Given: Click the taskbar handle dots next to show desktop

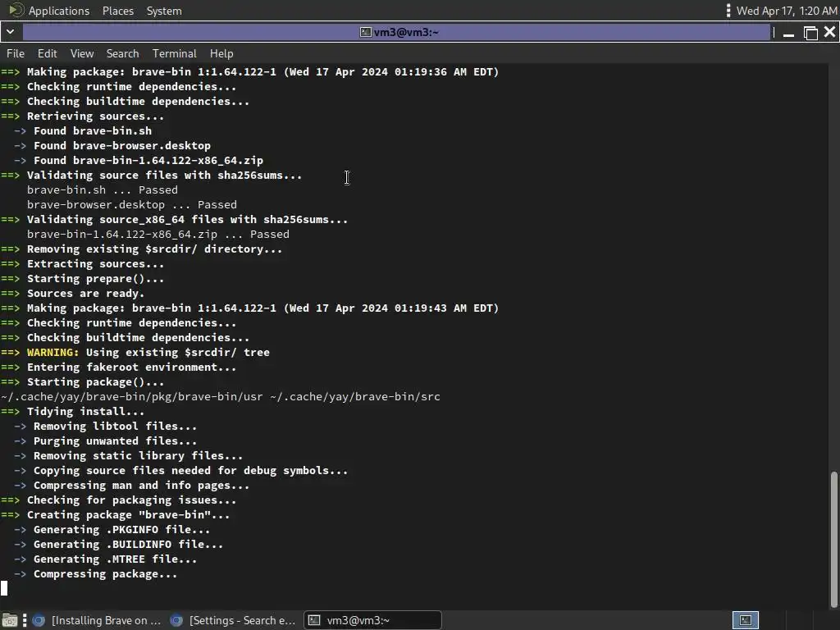Looking at the screenshot, I should click(25, 620).
